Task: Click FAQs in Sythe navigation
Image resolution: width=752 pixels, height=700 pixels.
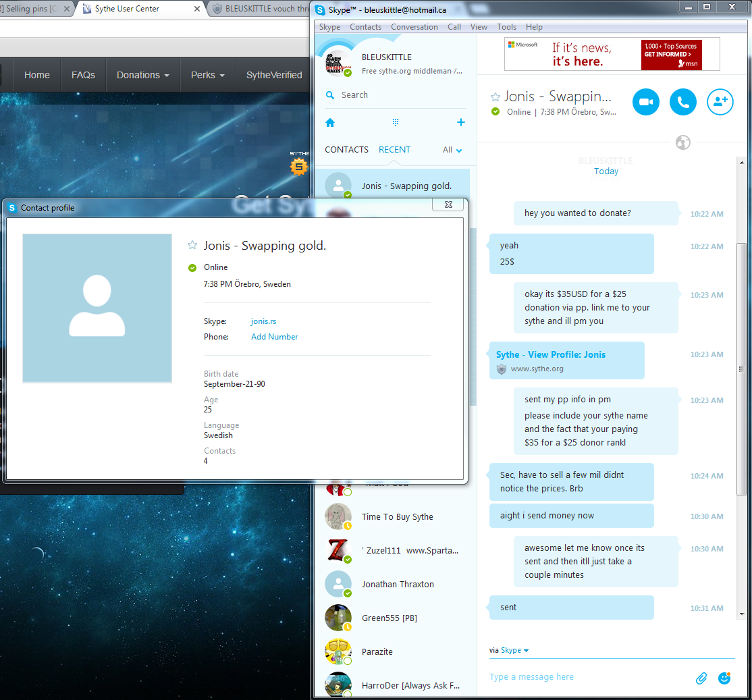Action: click(x=83, y=76)
